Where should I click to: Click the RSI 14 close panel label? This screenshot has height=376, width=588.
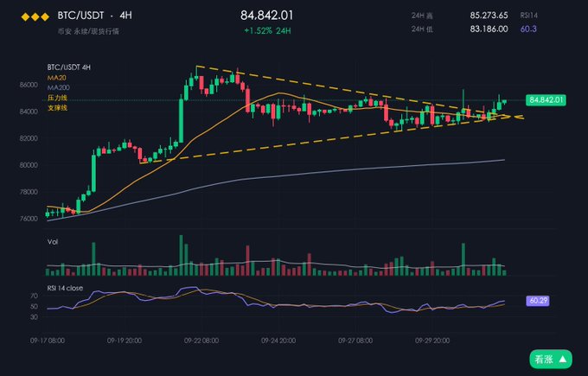coord(65,288)
